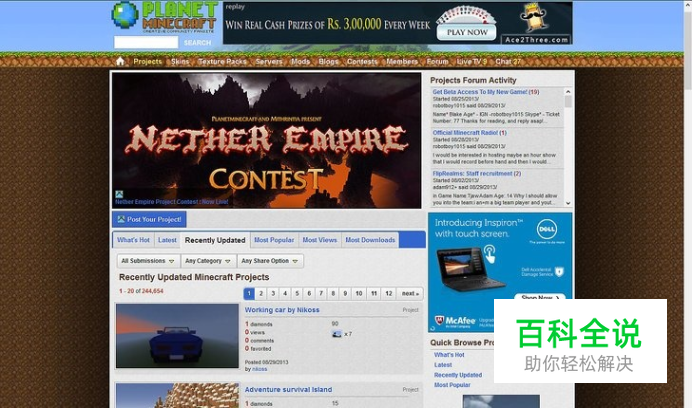Image resolution: width=692 pixels, height=408 pixels.
Task: Switch to the Most Views tab
Action: tap(320, 240)
